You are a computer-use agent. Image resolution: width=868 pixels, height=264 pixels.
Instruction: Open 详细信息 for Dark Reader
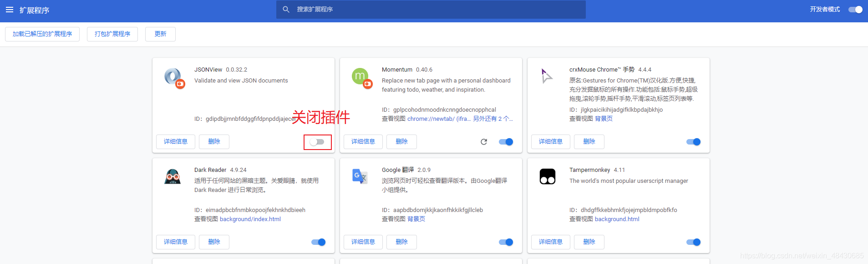[x=176, y=242]
